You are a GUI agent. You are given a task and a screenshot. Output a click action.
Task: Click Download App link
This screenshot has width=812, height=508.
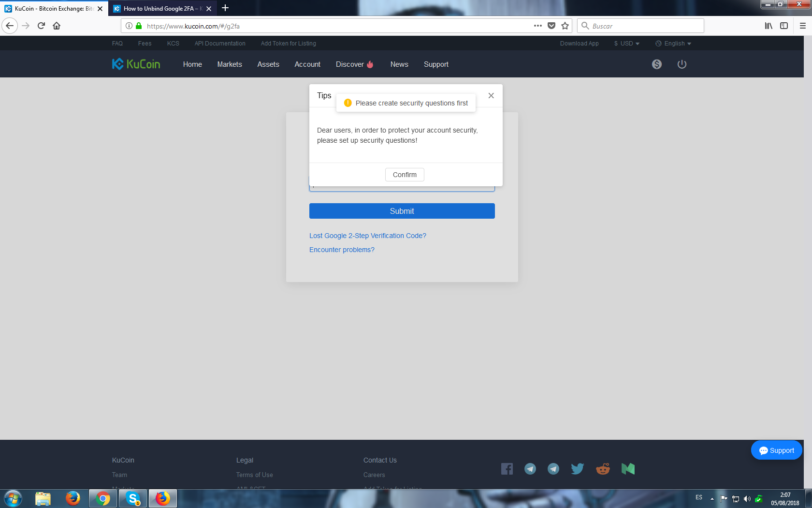tap(579, 44)
